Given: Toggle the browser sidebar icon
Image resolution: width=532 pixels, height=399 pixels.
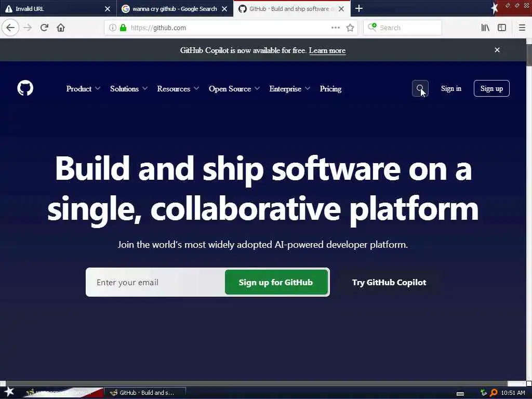Looking at the screenshot, I should [x=502, y=28].
